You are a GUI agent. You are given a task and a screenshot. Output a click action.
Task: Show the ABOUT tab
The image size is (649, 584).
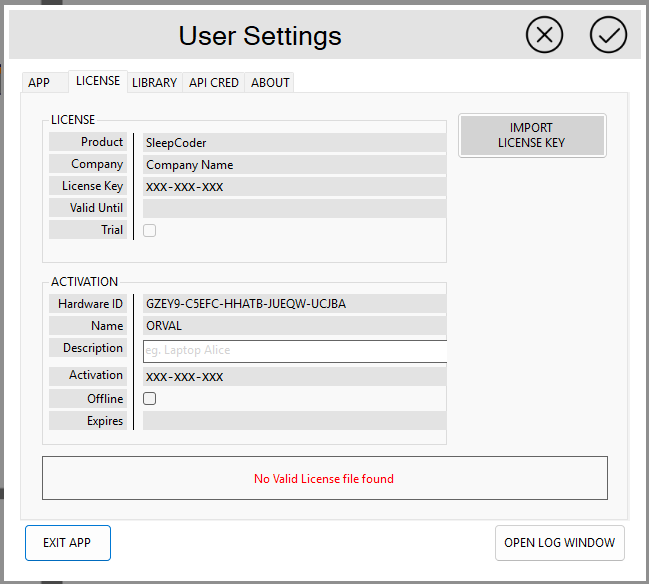pyautogui.click(x=270, y=83)
